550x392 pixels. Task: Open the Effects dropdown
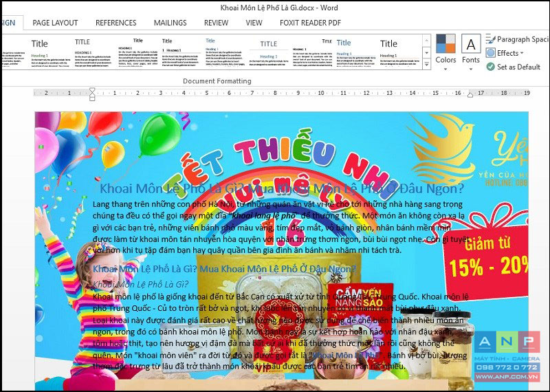[x=505, y=53]
